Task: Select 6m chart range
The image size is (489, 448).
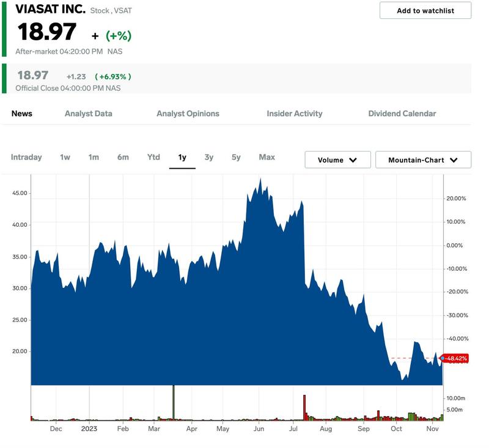Action: [123, 157]
